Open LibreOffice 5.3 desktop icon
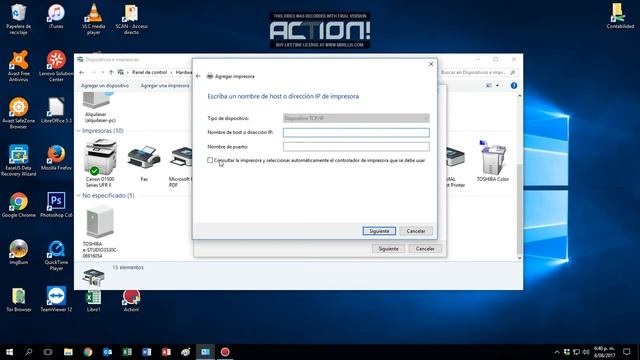640x360 pixels. coord(56,110)
